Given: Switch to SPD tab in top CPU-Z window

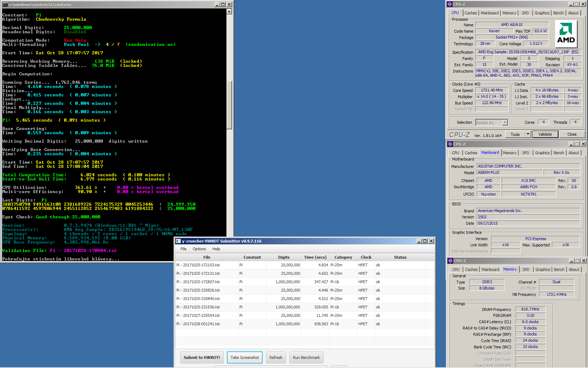Looking at the screenshot, I should coord(525,13).
